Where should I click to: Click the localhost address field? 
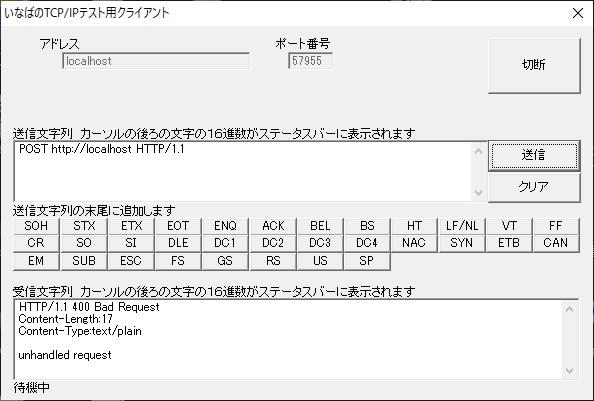pyautogui.click(x=156, y=61)
